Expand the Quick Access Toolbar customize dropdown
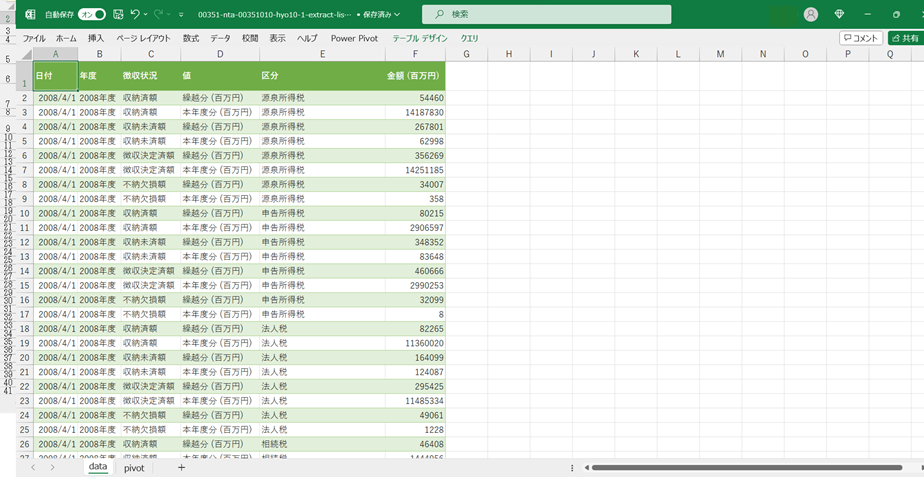Screen dimensions: 924x477 click(x=180, y=15)
